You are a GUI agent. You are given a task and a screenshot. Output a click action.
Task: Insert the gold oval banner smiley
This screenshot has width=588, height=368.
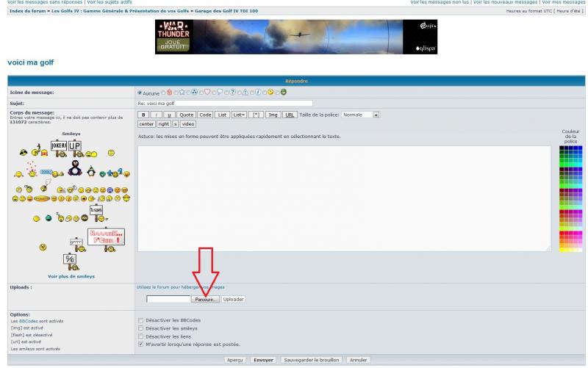(42, 198)
